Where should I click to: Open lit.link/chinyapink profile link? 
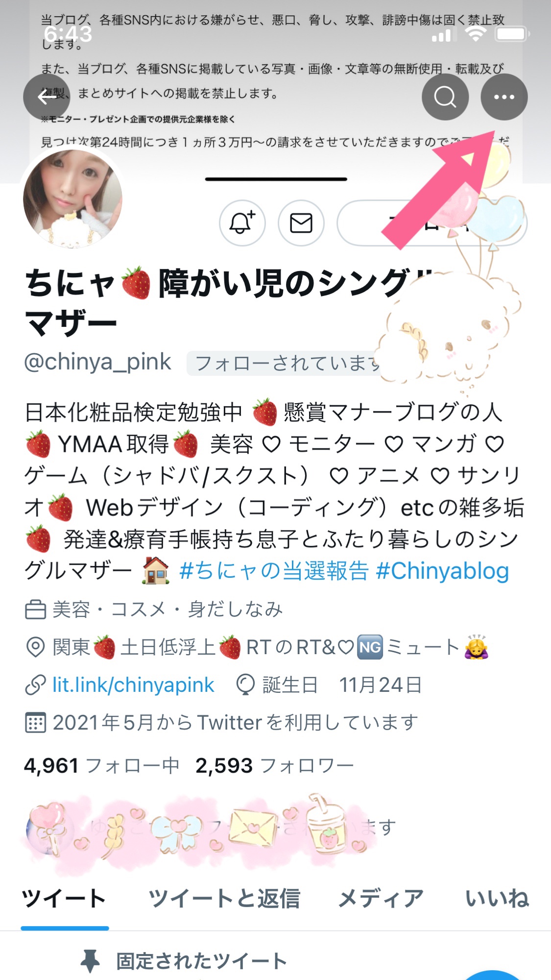pyautogui.click(x=133, y=685)
